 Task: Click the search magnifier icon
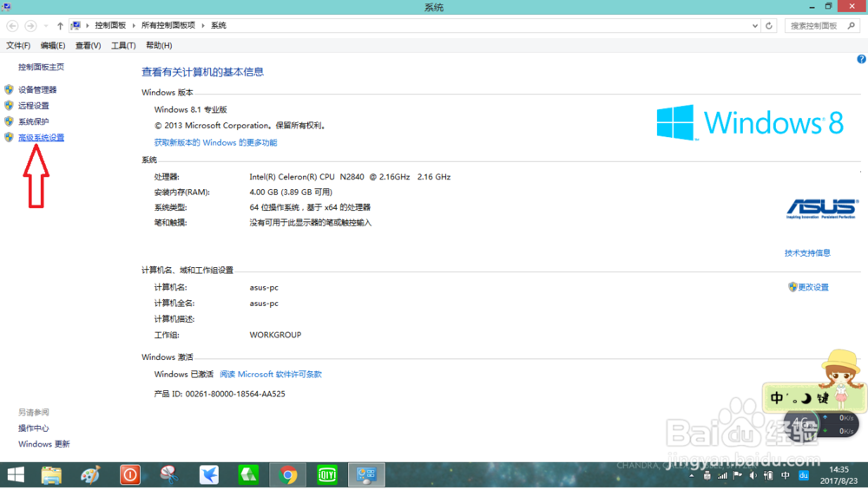click(x=852, y=26)
